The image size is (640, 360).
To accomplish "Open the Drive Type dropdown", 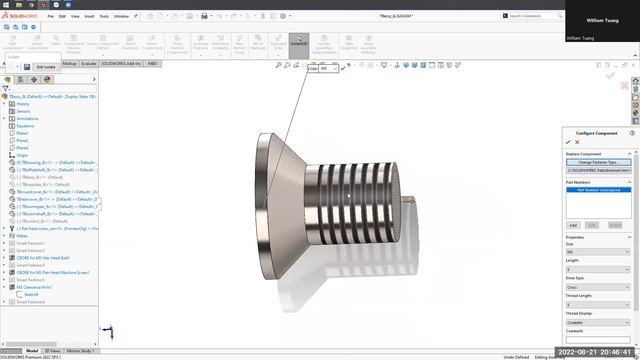I will tap(598, 287).
